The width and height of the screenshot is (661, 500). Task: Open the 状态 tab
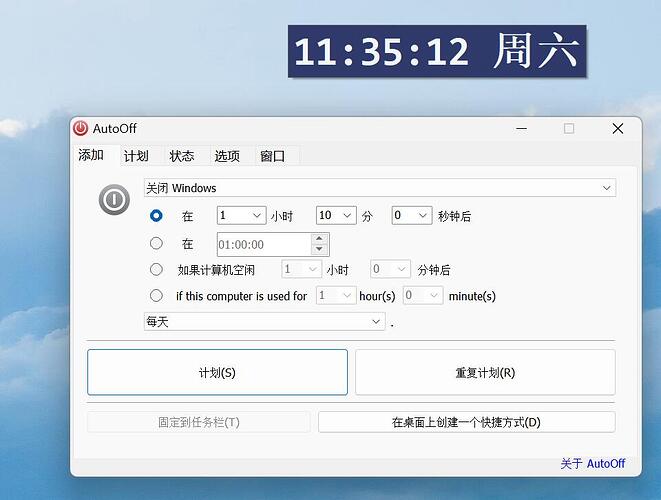click(x=182, y=156)
